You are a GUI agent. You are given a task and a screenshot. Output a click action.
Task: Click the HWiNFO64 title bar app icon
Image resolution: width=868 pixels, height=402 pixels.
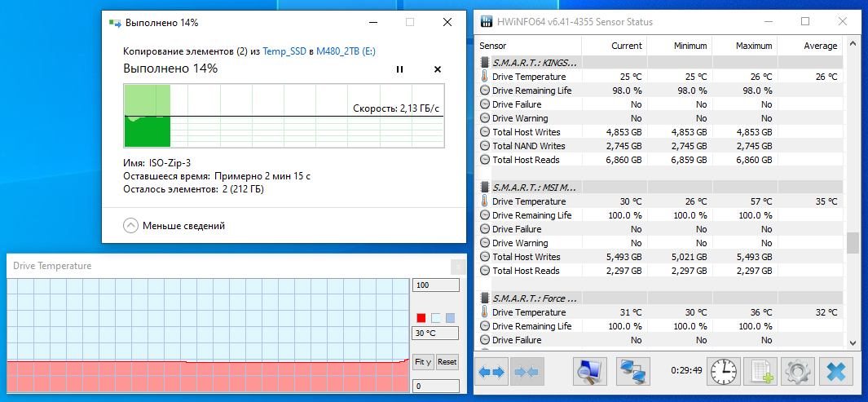pos(486,22)
